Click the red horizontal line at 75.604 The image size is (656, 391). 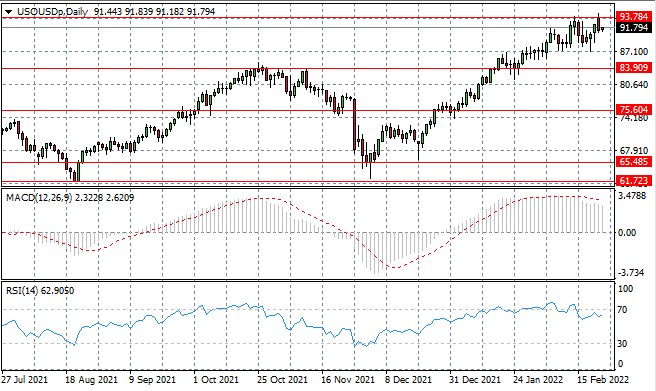308,111
